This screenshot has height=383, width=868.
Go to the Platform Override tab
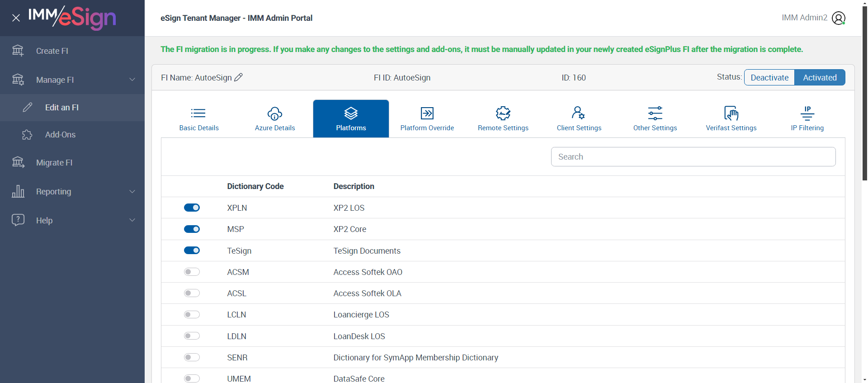427,118
